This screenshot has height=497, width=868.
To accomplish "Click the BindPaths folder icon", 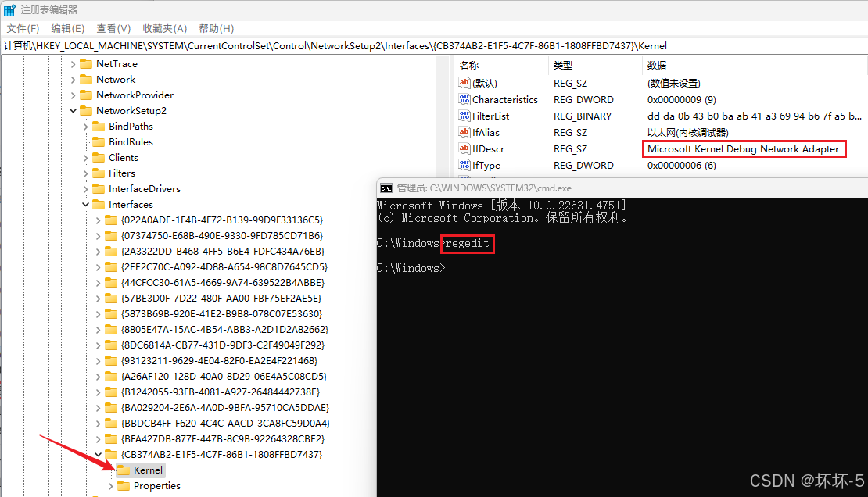I will (99, 126).
